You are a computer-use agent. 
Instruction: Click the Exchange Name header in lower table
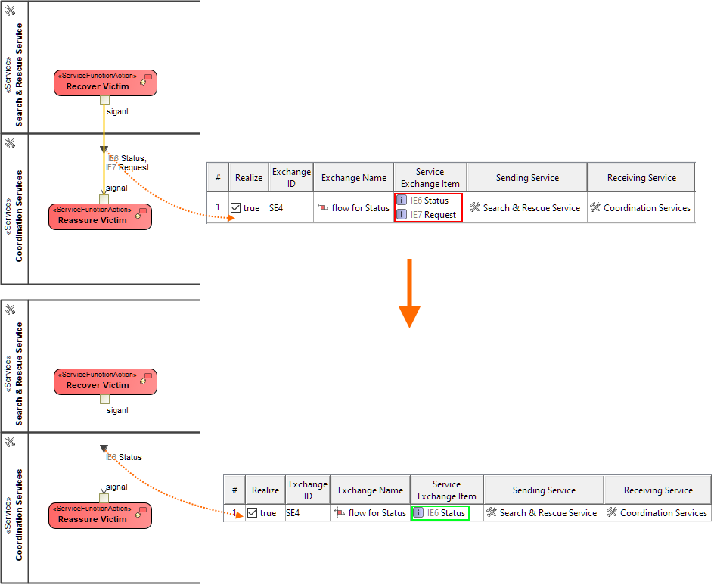(371, 490)
